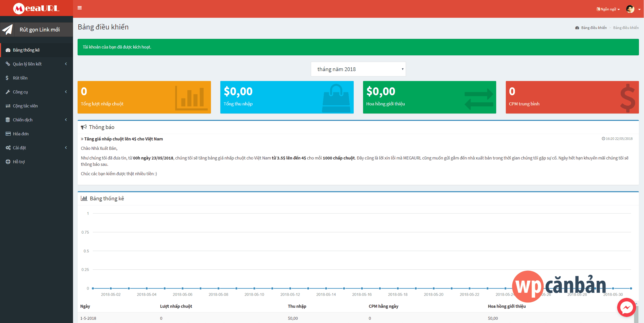This screenshot has height=323, width=644.
Task: Open Cộng tác viên menu item
Action: tap(37, 106)
